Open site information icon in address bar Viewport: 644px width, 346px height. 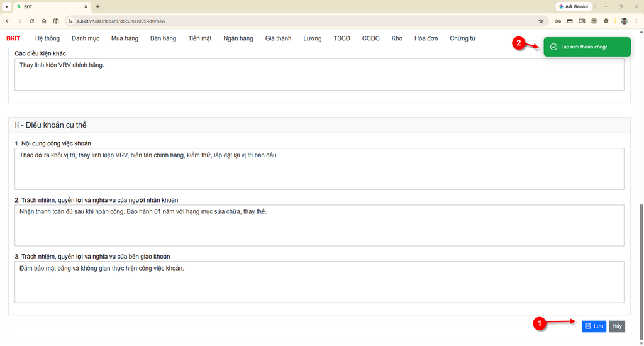click(x=70, y=21)
